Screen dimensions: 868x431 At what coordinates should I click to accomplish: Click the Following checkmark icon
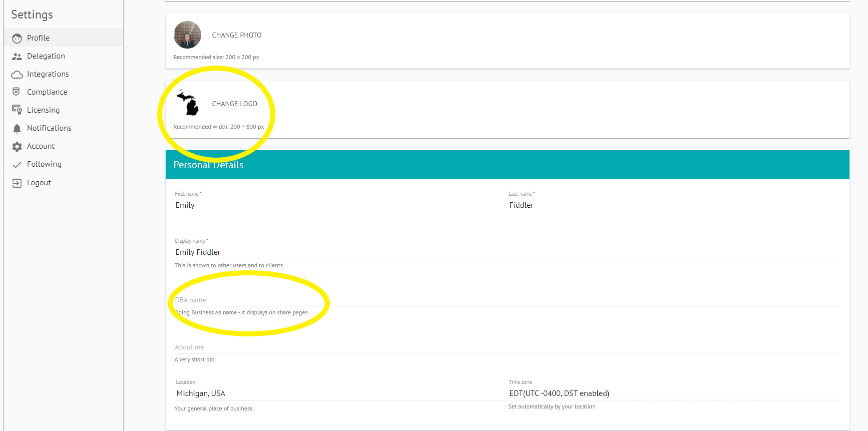[17, 164]
